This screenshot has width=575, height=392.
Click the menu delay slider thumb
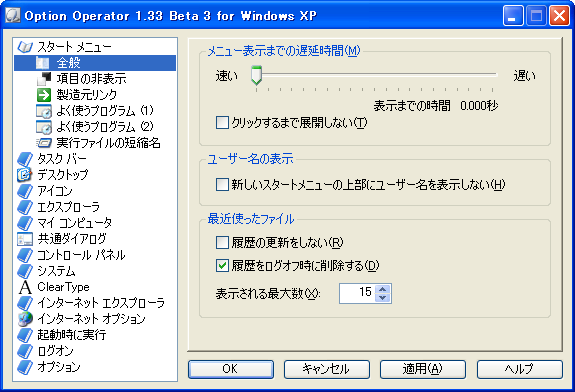[256, 75]
